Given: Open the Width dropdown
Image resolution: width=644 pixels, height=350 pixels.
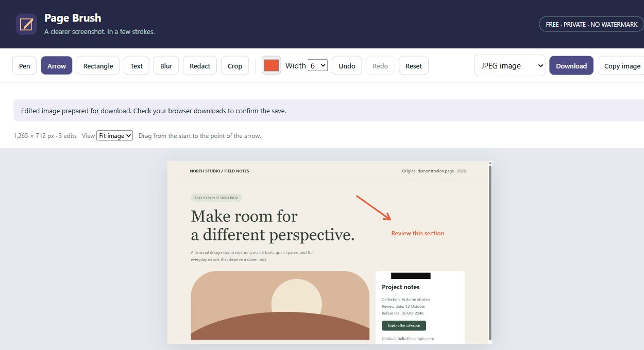Looking at the screenshot, I should click(318, 65).
